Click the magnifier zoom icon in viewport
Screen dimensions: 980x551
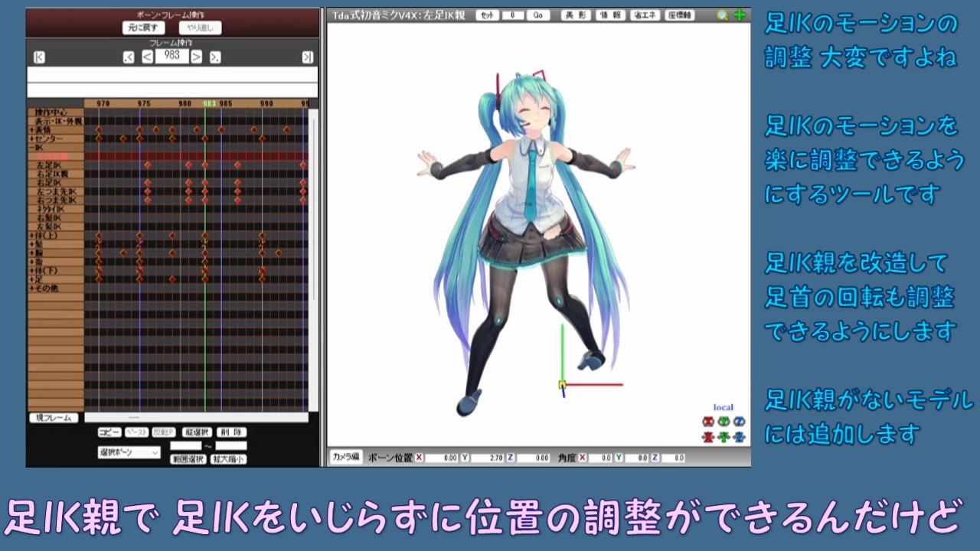click(722, 15)
